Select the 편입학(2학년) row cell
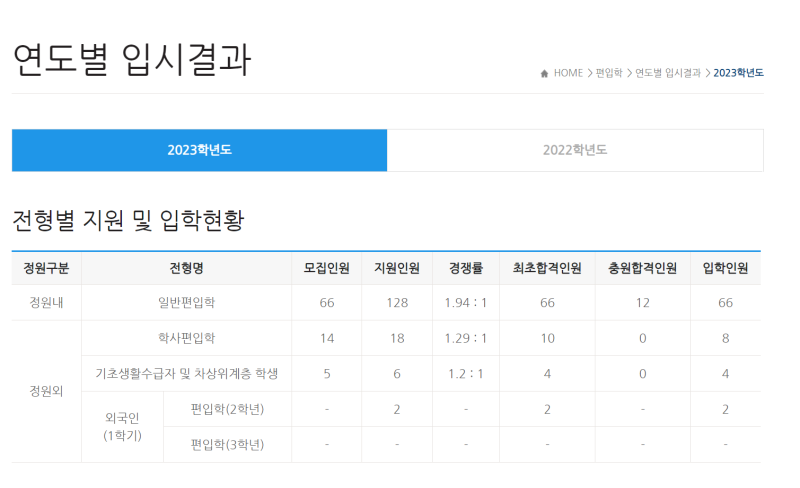800x488 pixels. 227,409
